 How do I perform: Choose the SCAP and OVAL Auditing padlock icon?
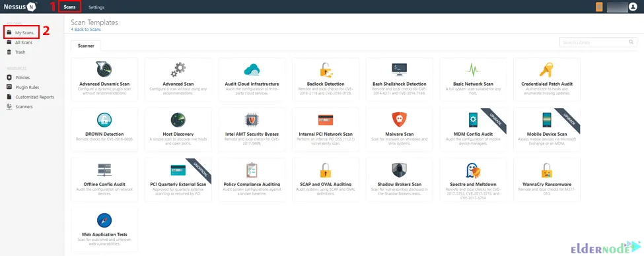(x=326, y=170)
